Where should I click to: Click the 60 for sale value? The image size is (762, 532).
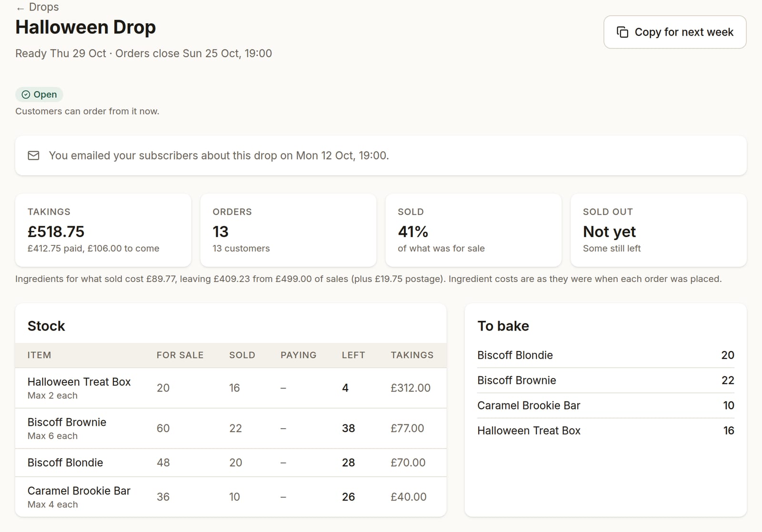[163, 428]
